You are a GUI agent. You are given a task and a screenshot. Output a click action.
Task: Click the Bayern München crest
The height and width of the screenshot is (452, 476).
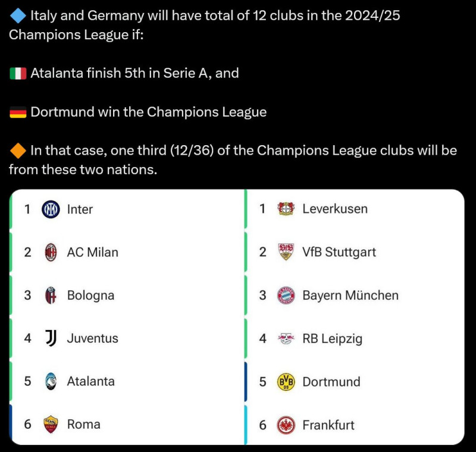pos(286,295)
